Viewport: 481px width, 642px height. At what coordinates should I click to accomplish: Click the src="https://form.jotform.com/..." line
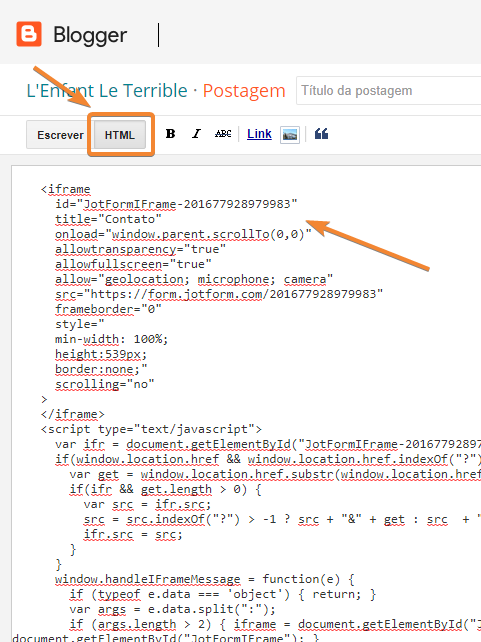click(219, 294)
